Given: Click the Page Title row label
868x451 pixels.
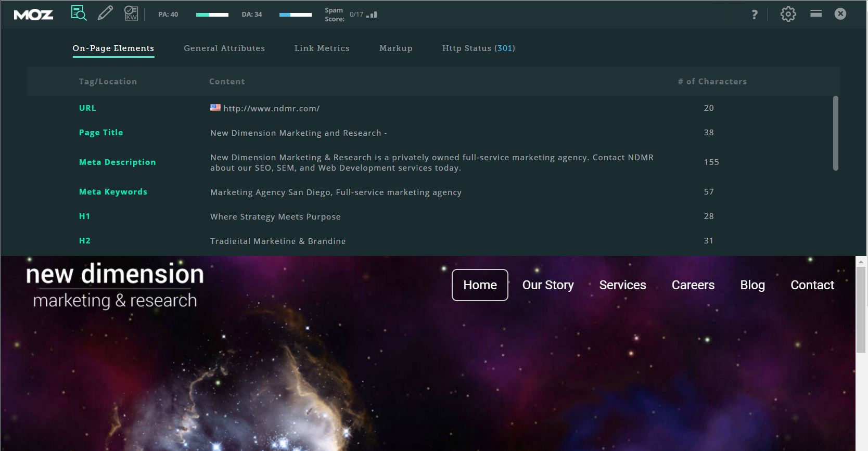Looking at the screenshot, I should click(101, 133).
